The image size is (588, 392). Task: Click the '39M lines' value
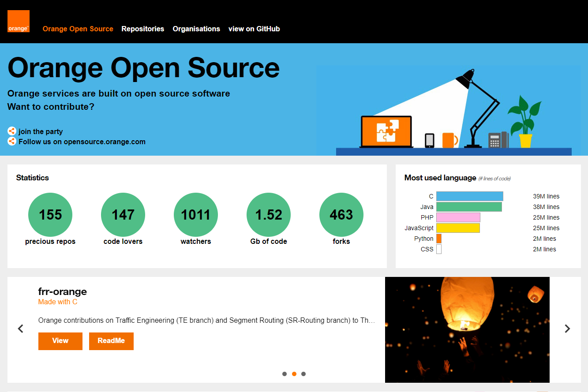[x=546, y=196]
